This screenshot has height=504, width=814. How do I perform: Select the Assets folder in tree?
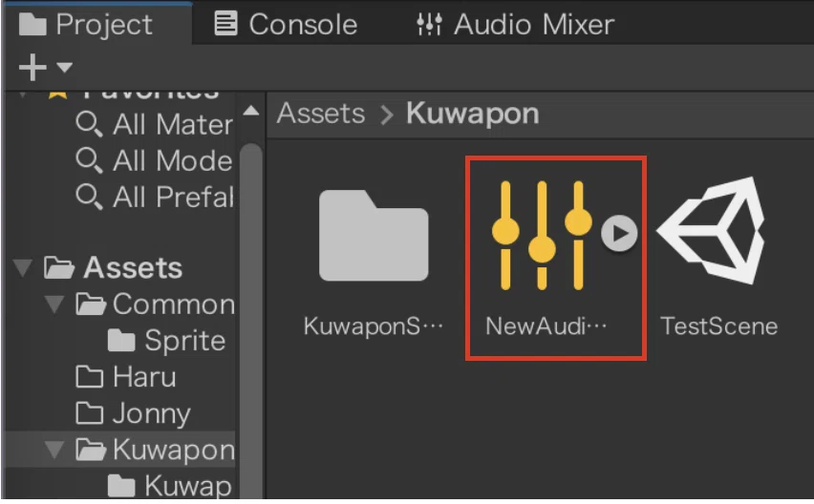pyautogui.click(x=113, y=267)
